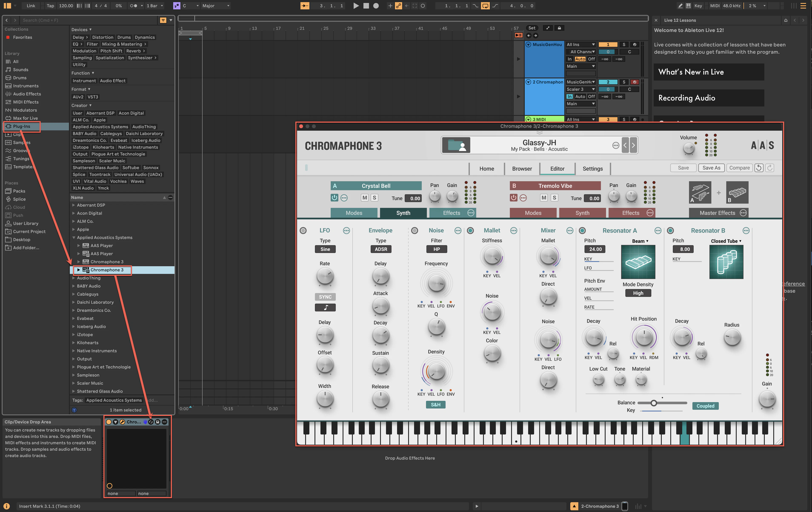812x512 pixels.
Task: Select the Beam resonator image
Action: [x=638, y=262]
